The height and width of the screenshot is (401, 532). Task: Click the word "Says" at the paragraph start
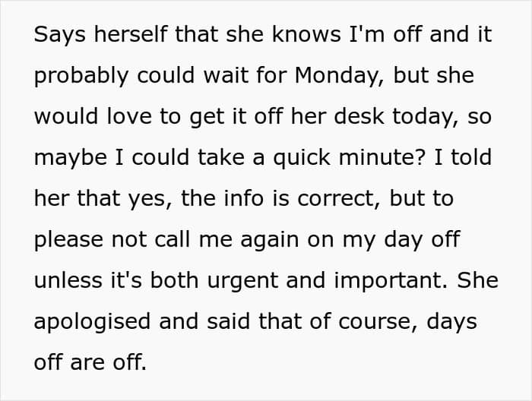[60, 35]
